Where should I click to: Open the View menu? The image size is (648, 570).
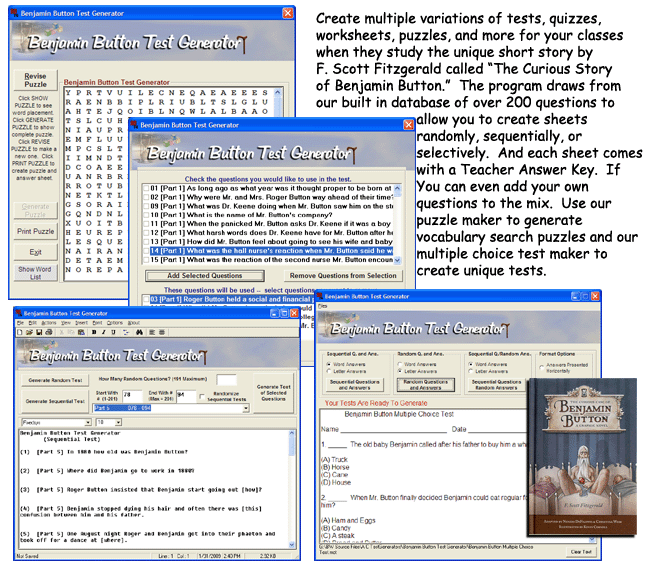coord(66,323)
